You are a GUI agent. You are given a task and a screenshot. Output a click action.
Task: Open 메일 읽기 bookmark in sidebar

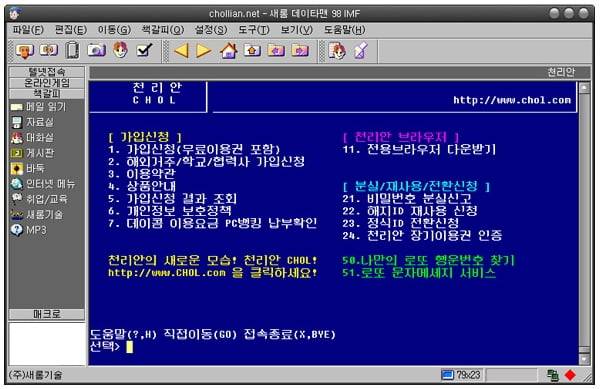[x=38, y=107]
